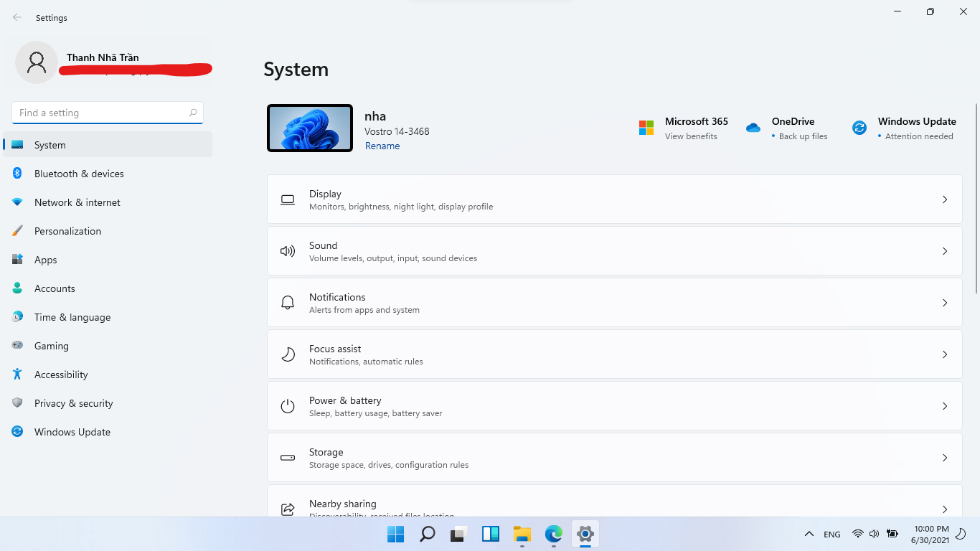Click the Wi-Fi tray icon
Image resolution: width=980 pixels, height=551 pixels.
pyautogui.click(x=857, y=534)
